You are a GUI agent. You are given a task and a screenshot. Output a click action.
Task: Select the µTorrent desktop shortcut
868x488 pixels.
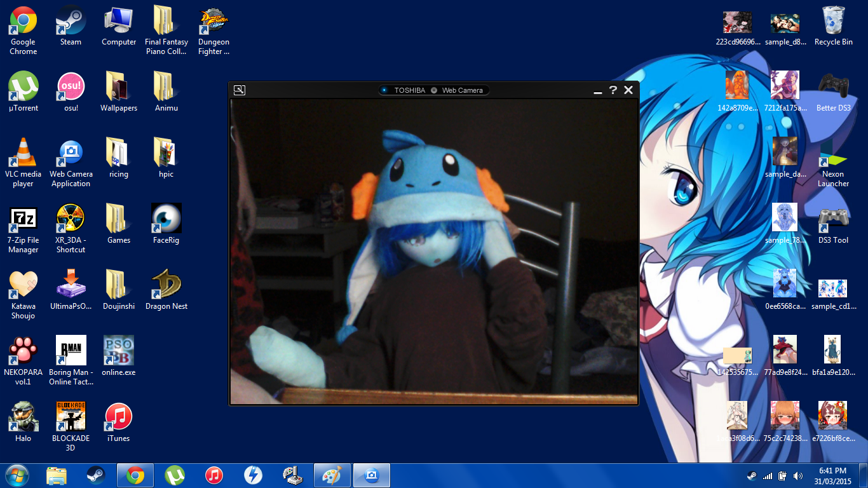click(24, 92)
